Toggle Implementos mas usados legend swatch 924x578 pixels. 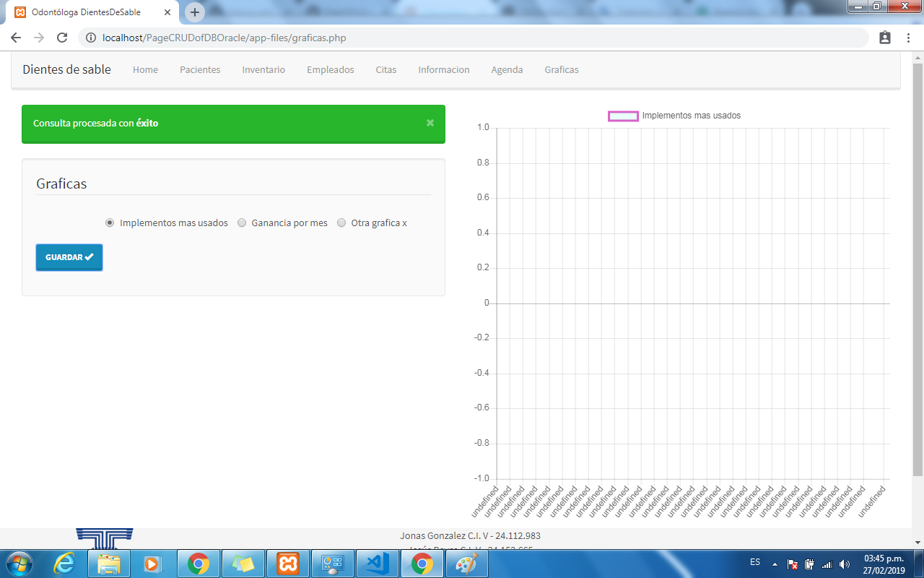click(x=623, y=116)
